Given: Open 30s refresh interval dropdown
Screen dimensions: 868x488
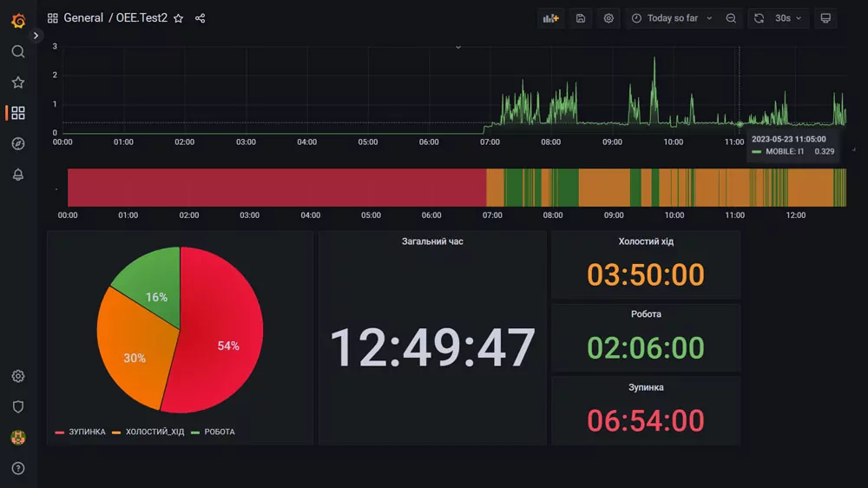Looking at the screenshot, I should [788, 18].
